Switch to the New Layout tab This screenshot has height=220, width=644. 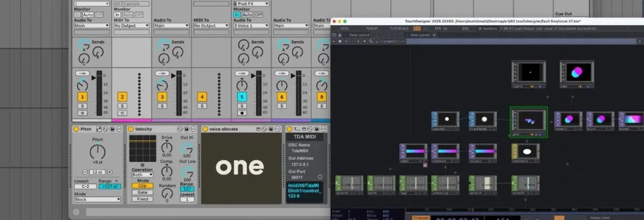tap(421, 34)
